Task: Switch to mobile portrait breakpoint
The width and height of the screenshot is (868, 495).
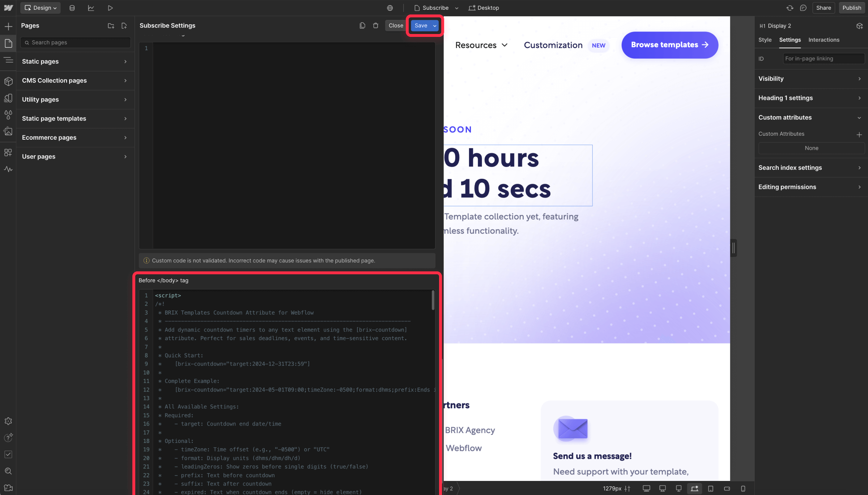Action: point(743,488)
